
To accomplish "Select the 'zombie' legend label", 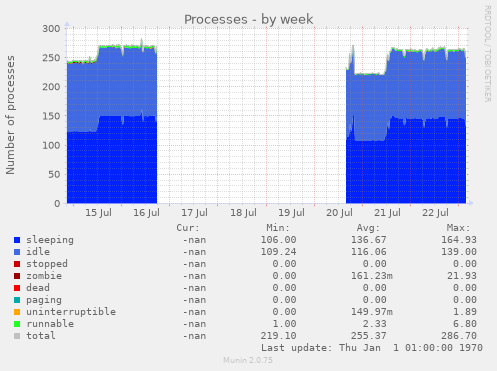I will click(x=44, y=276).
